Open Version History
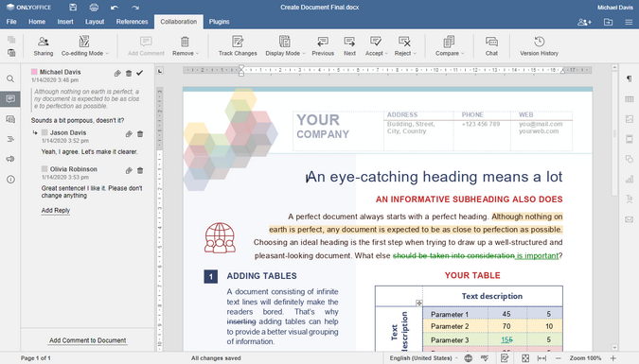Image resolution: width=639 pixels, height=364 pixels. pos(539,46)
